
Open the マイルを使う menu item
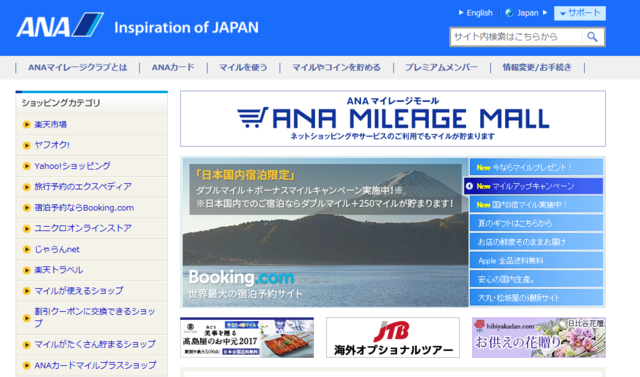(243, 68)
